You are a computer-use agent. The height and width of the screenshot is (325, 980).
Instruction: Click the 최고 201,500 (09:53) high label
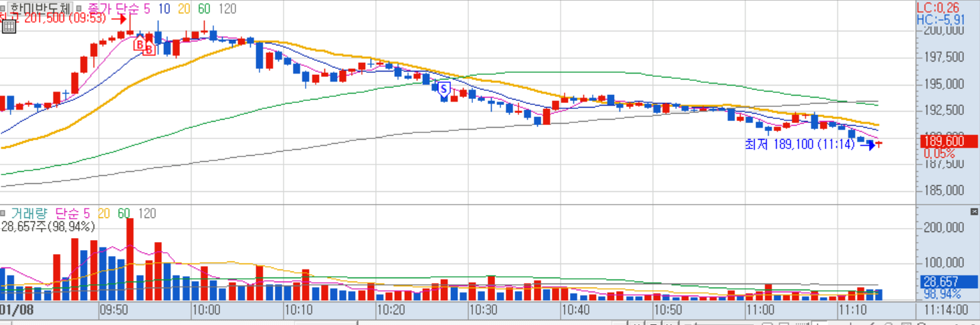pos(54,18)
